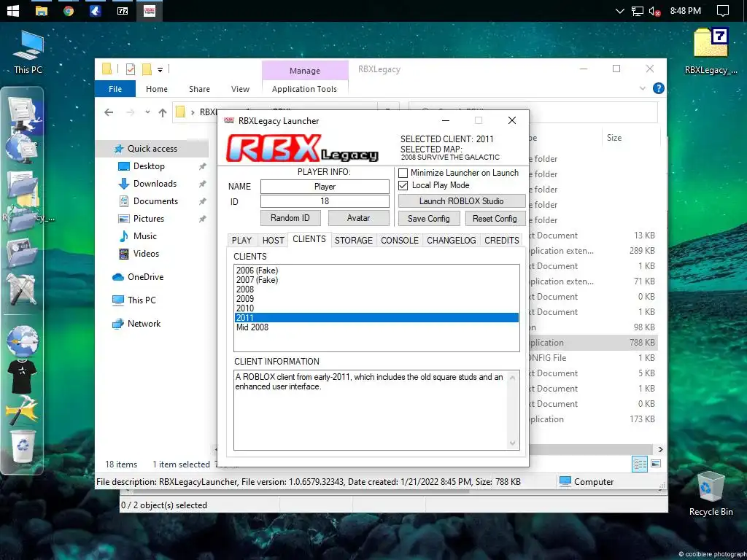The height and width of the screenshot is (560, 747).
Task: Select the 2006 (Fake) client
Action: pyautogui.click(x=376, y=271)
